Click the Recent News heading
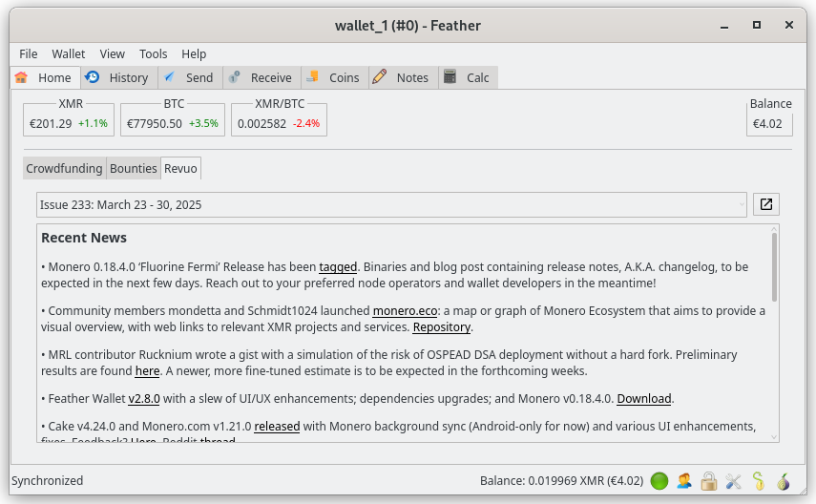The width and height of the screenshot is (816, 504). tap(84, 238)
